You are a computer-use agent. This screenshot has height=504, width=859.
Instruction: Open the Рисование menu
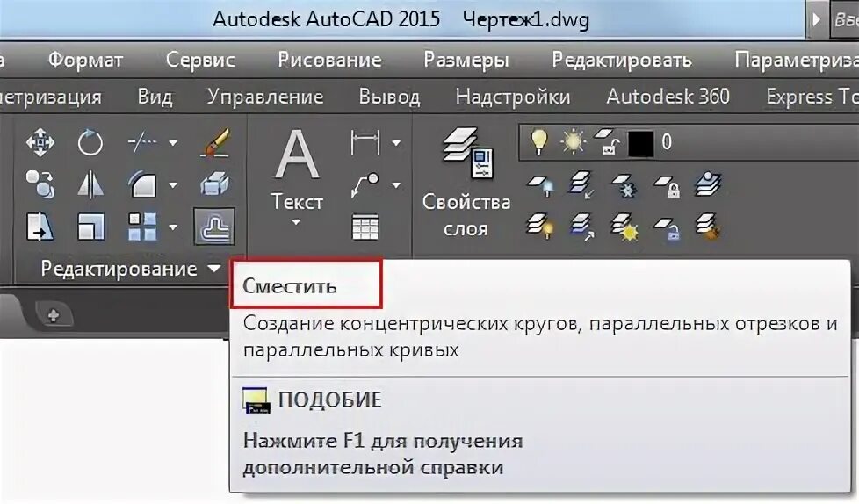coord(329,59)
